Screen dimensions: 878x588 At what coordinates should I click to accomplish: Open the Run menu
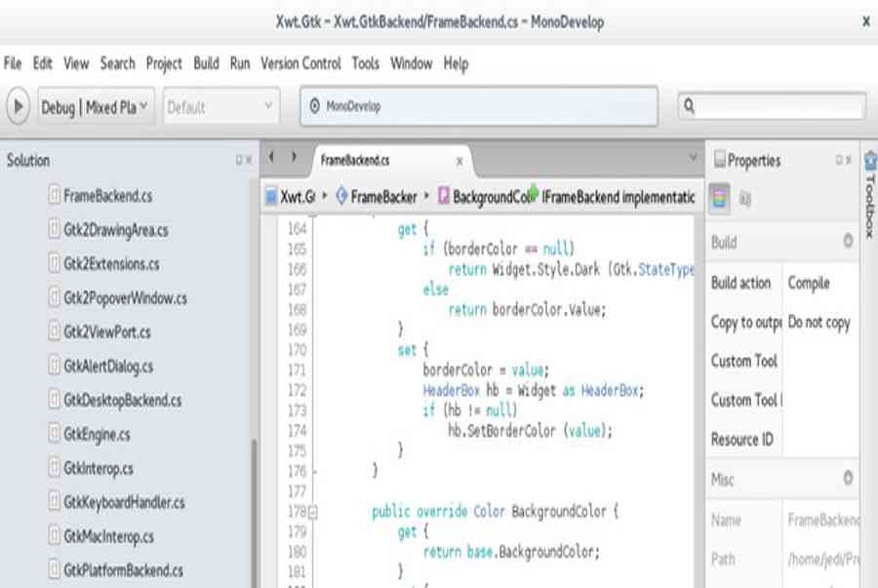click(x=240, y=63)
